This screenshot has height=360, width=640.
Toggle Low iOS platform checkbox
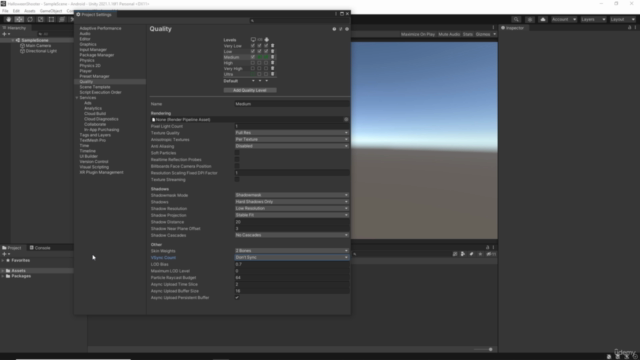click(259, 51)
